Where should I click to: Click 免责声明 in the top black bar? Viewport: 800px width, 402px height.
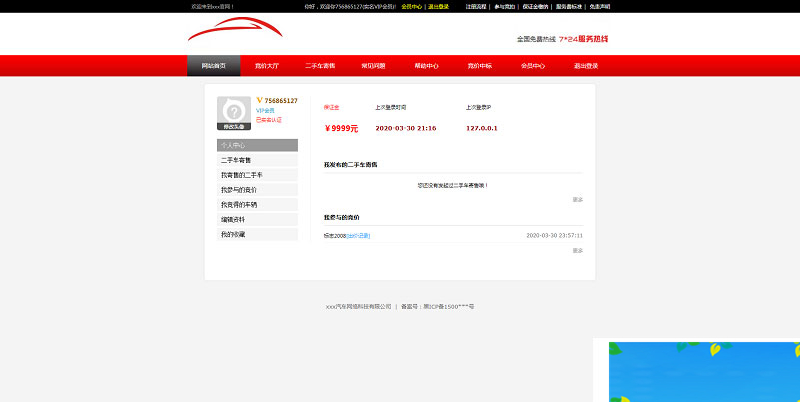[x=599, y=6]
